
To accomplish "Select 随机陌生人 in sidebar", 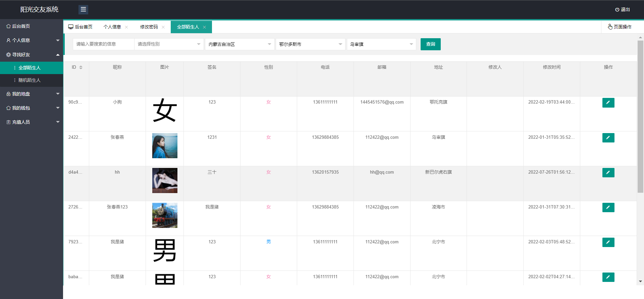I will click(30, 80).
